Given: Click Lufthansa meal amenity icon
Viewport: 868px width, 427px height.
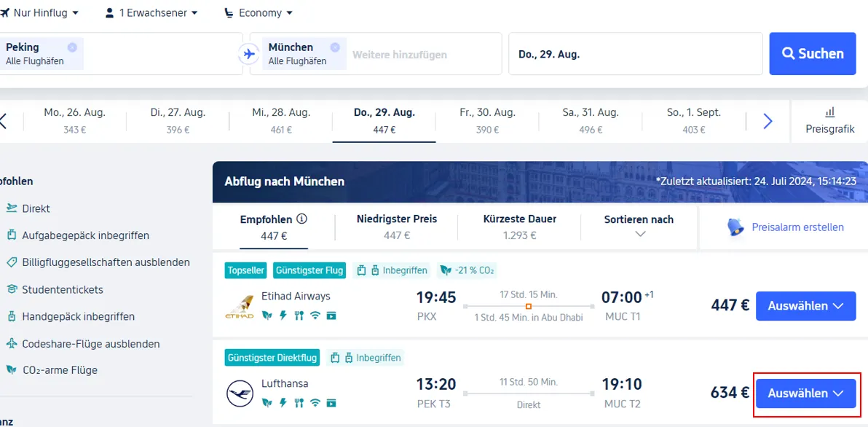Looking at the screenshot, I should point(299,403).
